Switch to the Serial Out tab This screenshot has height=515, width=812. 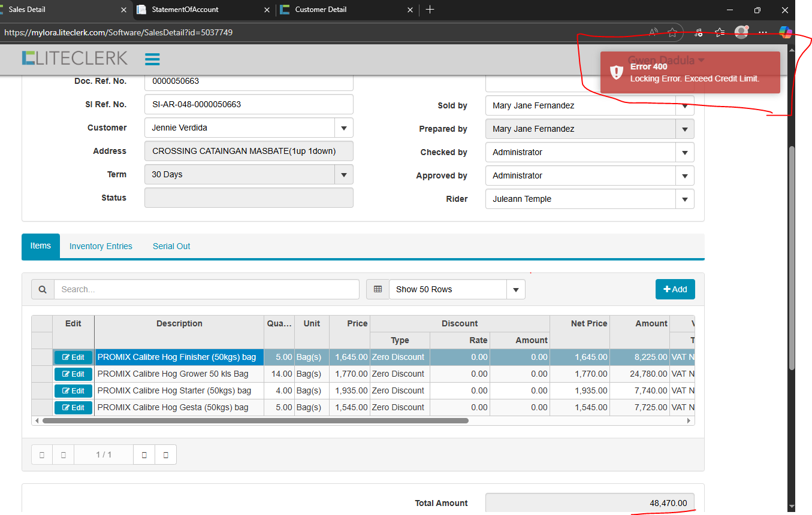pos(171,246)
